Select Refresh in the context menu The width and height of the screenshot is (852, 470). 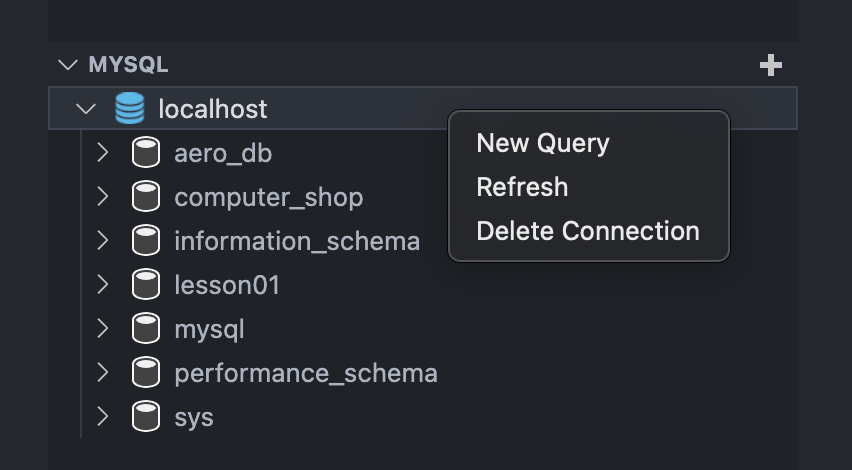522,187
